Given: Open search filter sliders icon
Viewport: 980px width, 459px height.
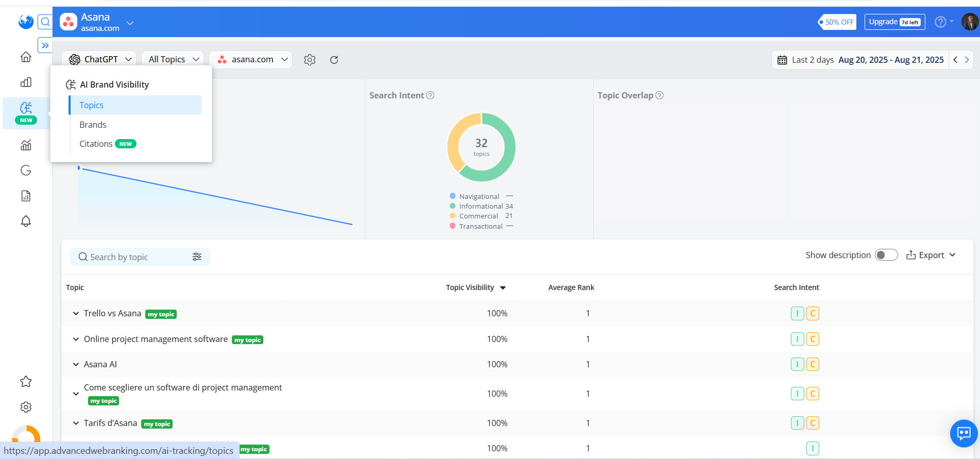Looking at the screenshot, I should [x=197, y=257].
